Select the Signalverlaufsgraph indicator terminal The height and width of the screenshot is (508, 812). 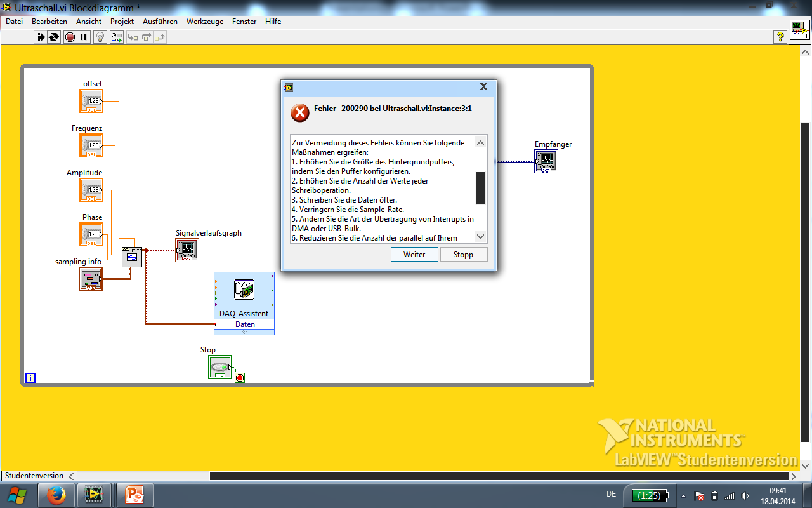tap(187, 250)
